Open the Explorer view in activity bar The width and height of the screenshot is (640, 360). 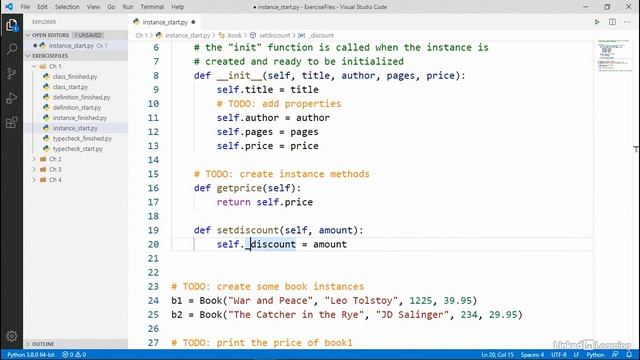(11, 25)
